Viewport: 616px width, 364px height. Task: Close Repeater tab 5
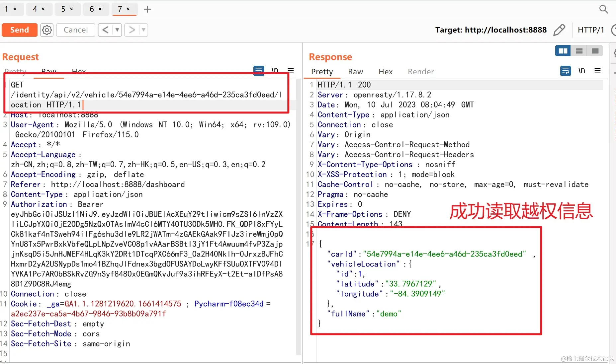tap(71, 9)
